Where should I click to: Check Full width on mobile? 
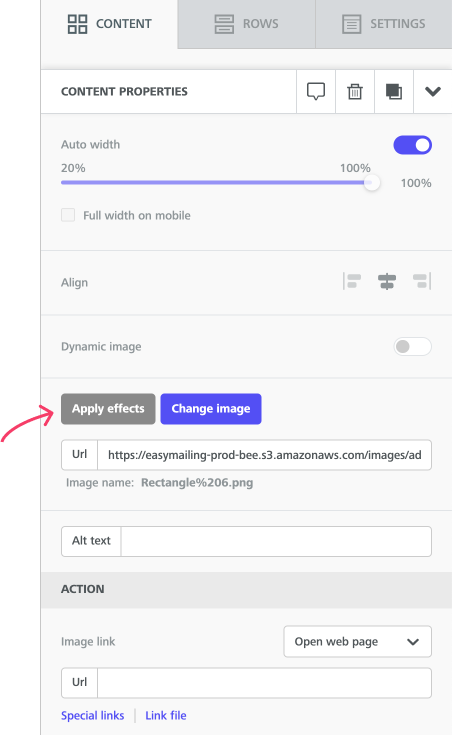pyautogui.click(x=68, y=215)
